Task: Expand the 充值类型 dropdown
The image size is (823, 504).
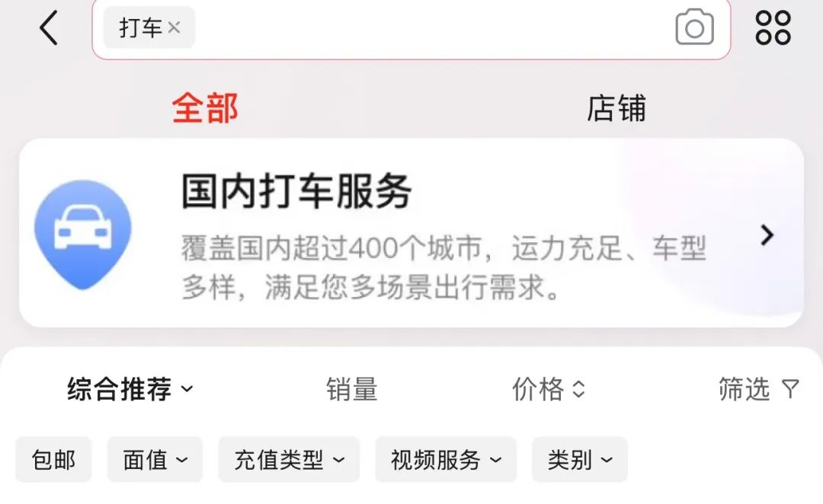Action: point(289,459)
